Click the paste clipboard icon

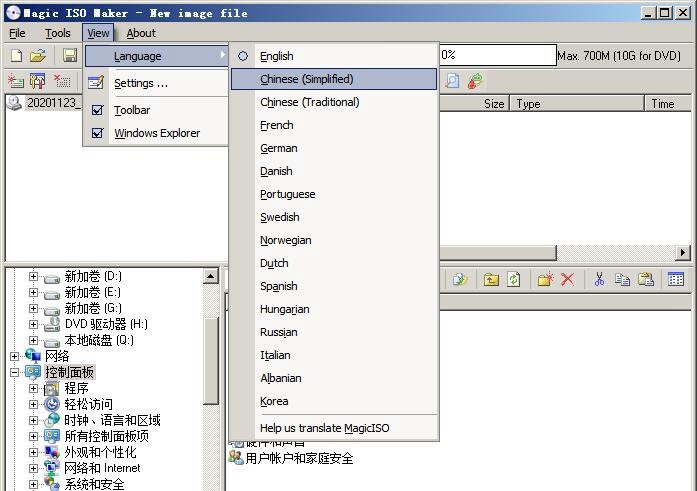coord(645,279)
